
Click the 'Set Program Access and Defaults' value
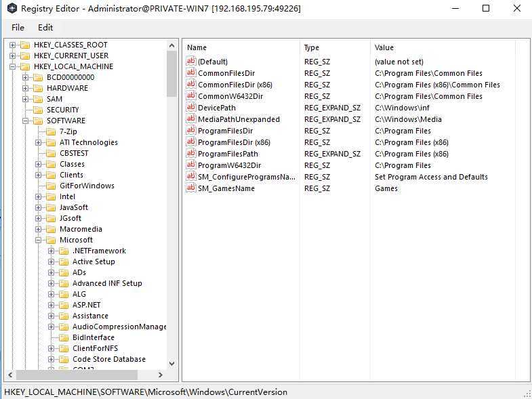(x=431, y=177)
